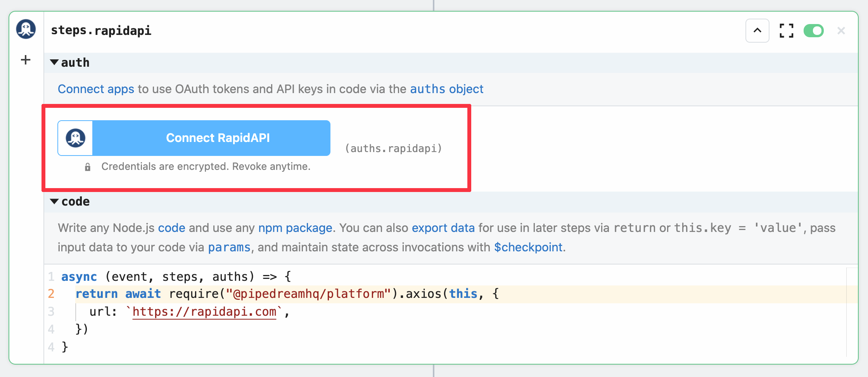The image size is (868, 377).
Task: Click the steps.rapidapi step title
Action: [101, 30]
